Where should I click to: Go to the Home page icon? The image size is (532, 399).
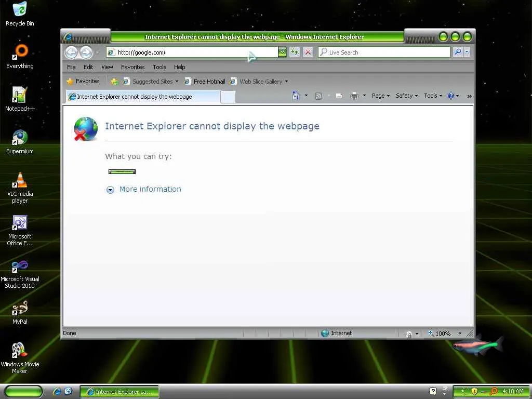(296, 96)
